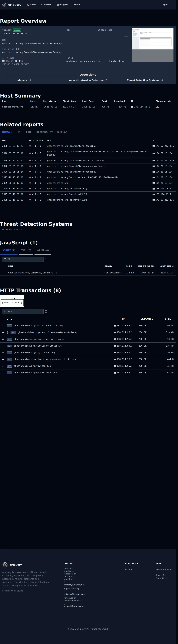The image size is (178, 644).
Task: Click GET badge for favicon.ico
Action: coord(9,366)
